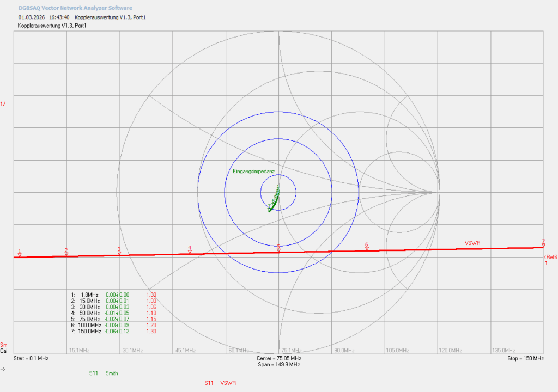558x392 pixels.
Task: Pick marker 6 triangle on the VSWR trace
Action: tap(367, 249)
